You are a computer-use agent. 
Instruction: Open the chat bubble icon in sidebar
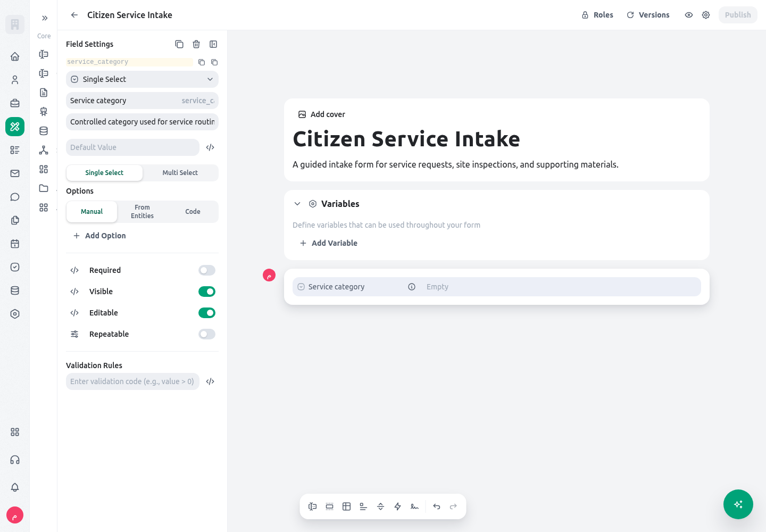[x=15, y=197]
